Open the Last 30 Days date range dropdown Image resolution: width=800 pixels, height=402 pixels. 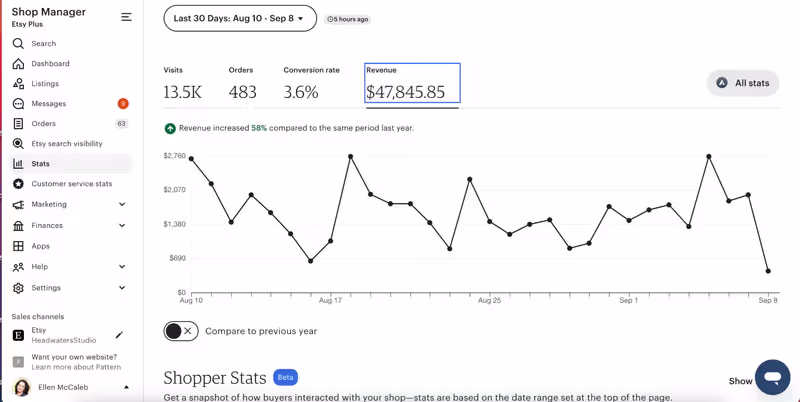[240, 18]
